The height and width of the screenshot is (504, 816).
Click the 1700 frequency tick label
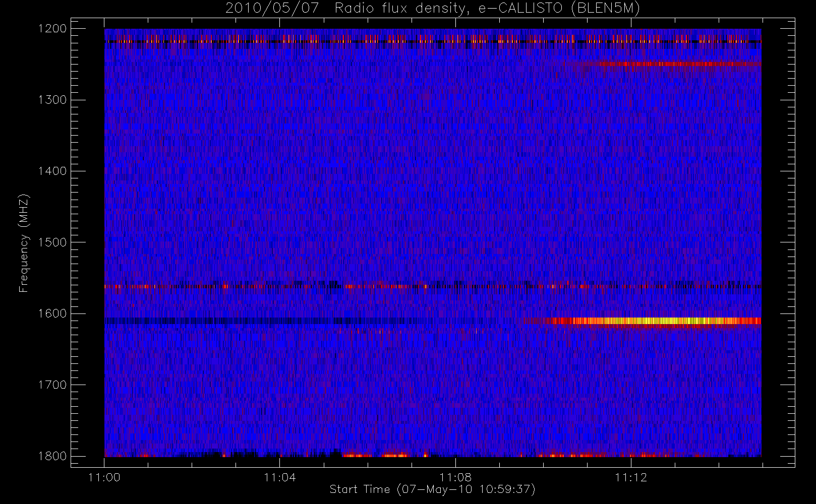52,385
